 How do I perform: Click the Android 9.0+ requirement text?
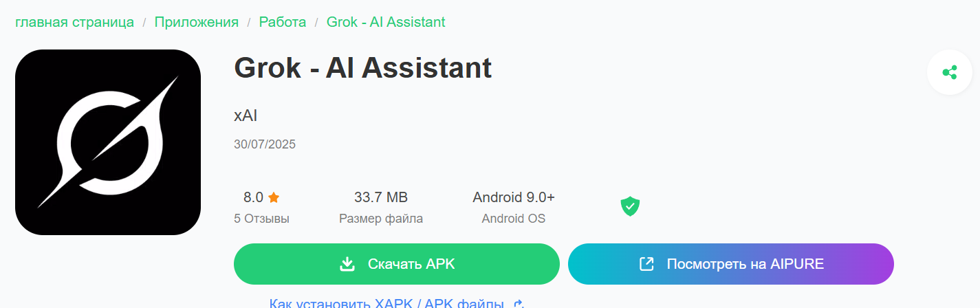[514, 197]
